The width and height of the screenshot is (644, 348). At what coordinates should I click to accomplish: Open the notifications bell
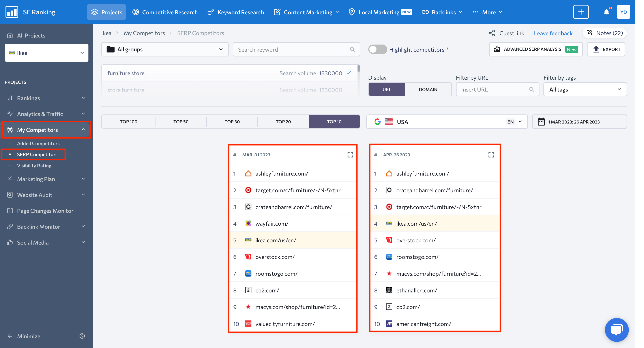pyautogui.click(x=606, y=12)
